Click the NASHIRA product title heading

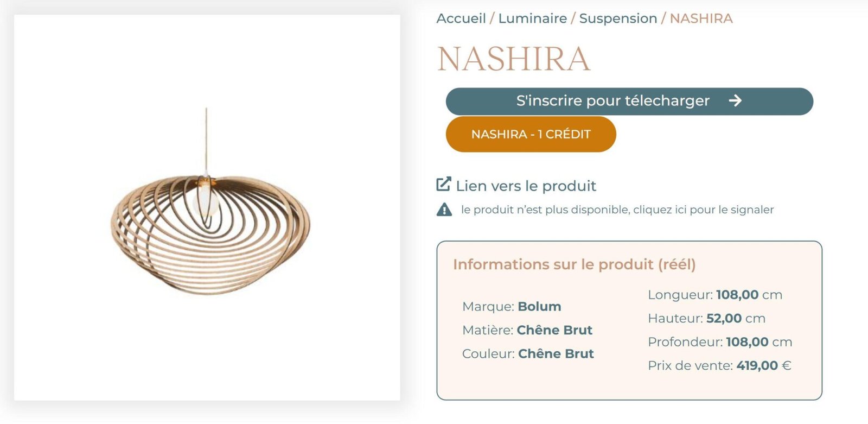[x=513, y=59]
